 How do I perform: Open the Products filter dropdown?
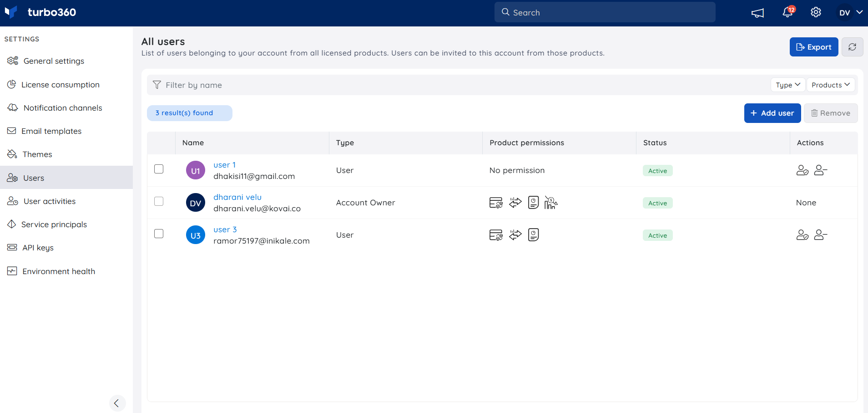[x=831, y=85]
